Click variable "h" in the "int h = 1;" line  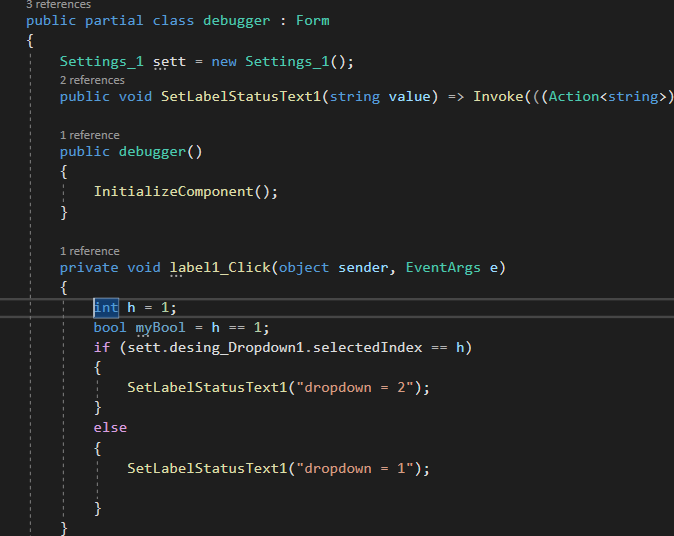[x=131, y=307]
